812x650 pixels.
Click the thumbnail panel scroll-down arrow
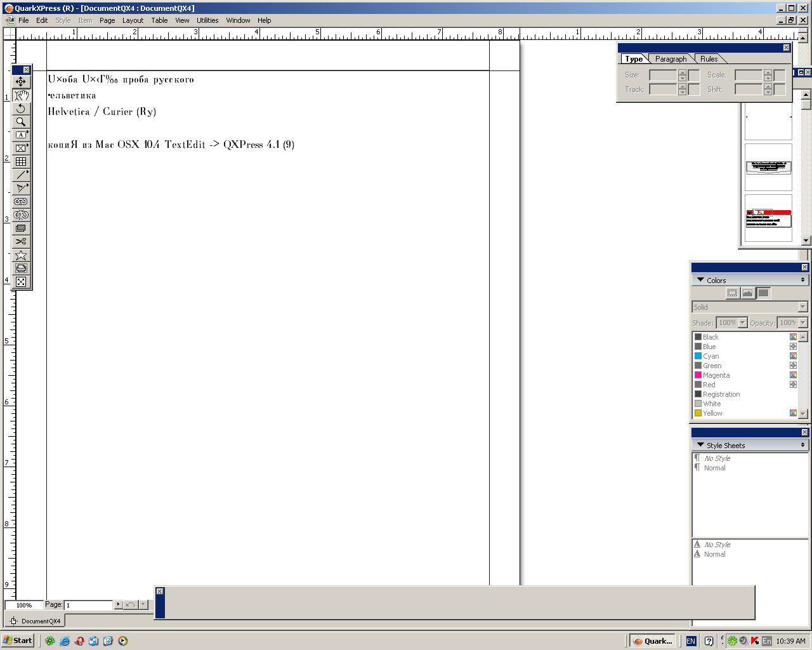pyautogui.click(x=806, y=241)
